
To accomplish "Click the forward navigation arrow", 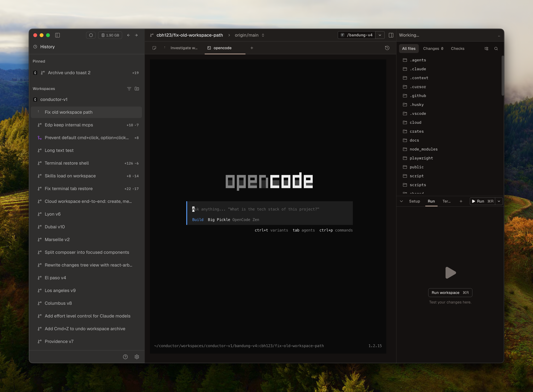I will 136,35.
